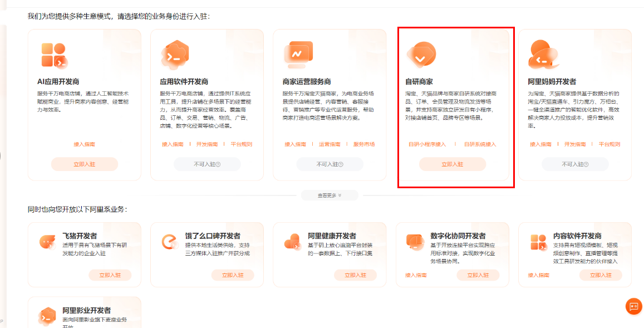644x328 pixels.
Task: Click the 内容软件开发商 icon
Action: pos(538,242)
